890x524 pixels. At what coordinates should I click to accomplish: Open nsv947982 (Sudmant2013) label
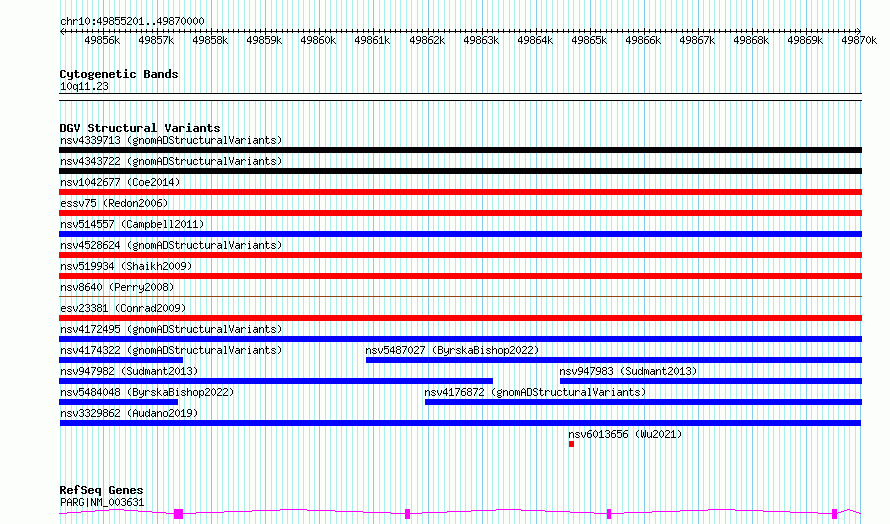129,371
